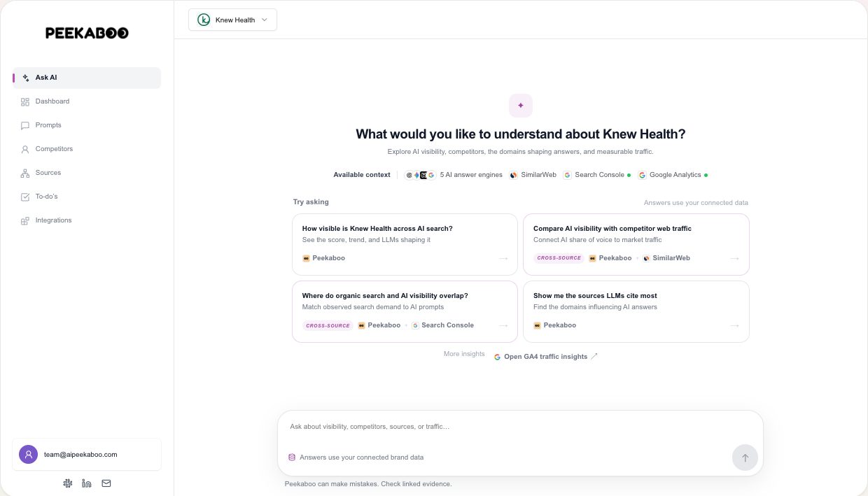Click SimilarWeb tag in Compare card
This screenshot has height=496, width=868.
[x=666, y=258]
